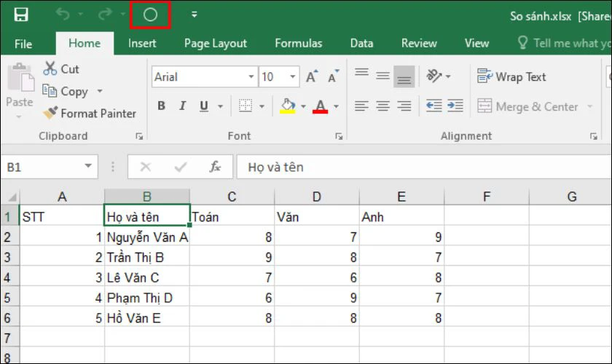Image resolution: width=612 pixels, height=364 pixels.
Task: Switch to the Insert tab
Action: click(x=142, y=43)
